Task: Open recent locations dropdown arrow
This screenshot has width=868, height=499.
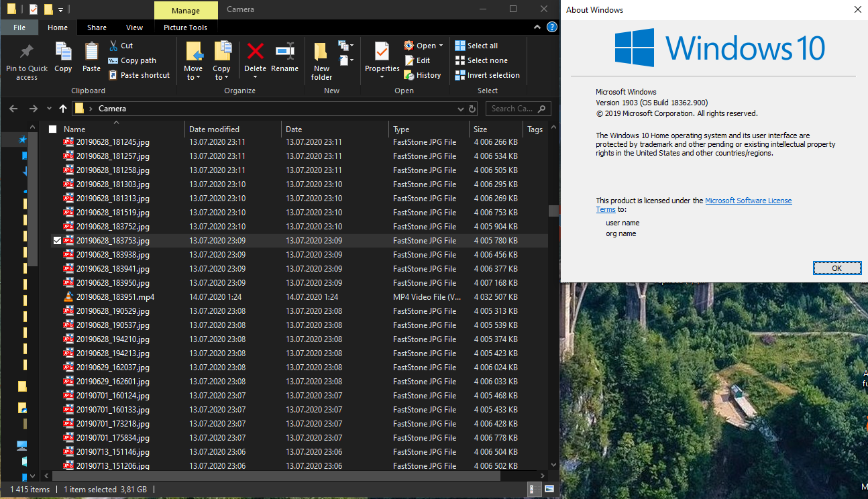Action: point(49,109)
